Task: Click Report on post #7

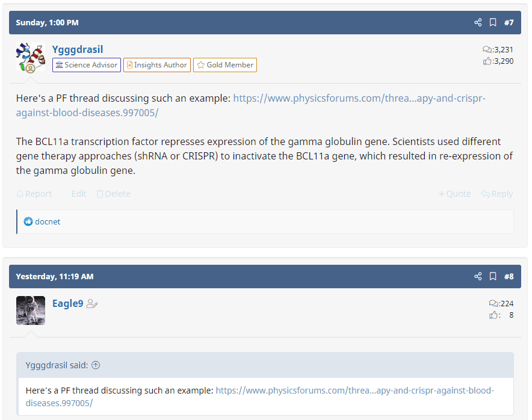Action: pyautogui.click(x=34, y=194)
